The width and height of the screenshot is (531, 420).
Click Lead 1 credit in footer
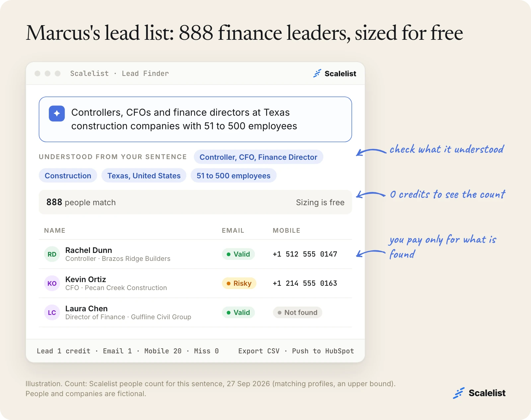(64, 351)
